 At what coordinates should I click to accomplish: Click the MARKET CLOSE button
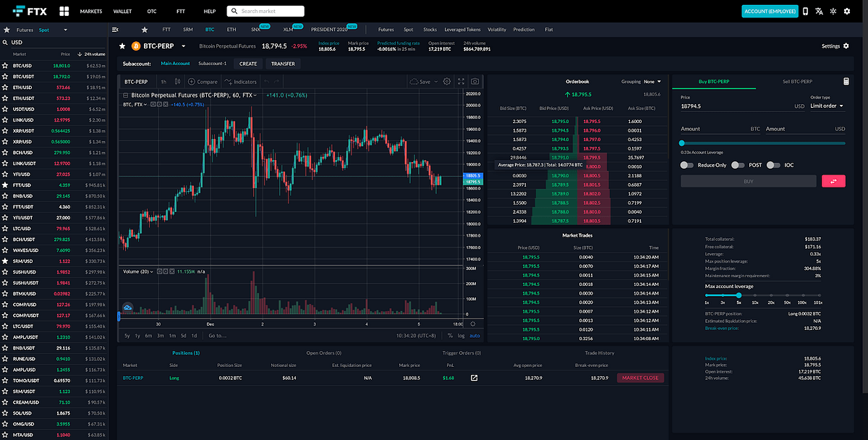tap(640, 378)
